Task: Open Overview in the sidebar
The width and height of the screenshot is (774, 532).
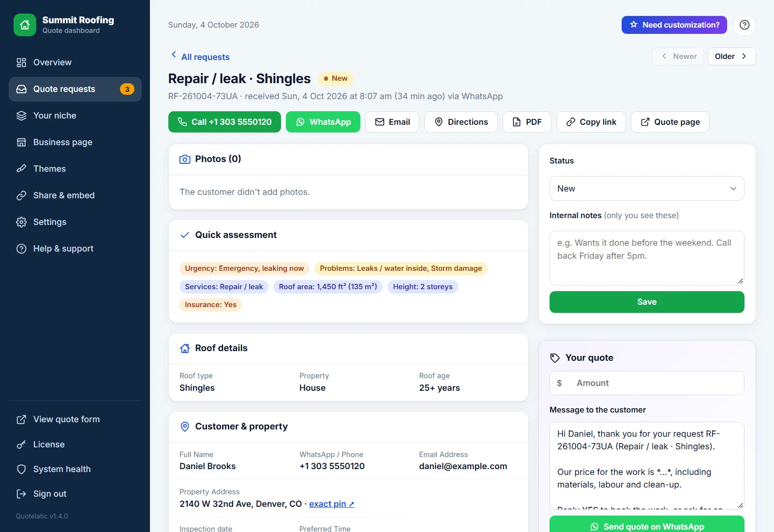Action: point(75,62)
